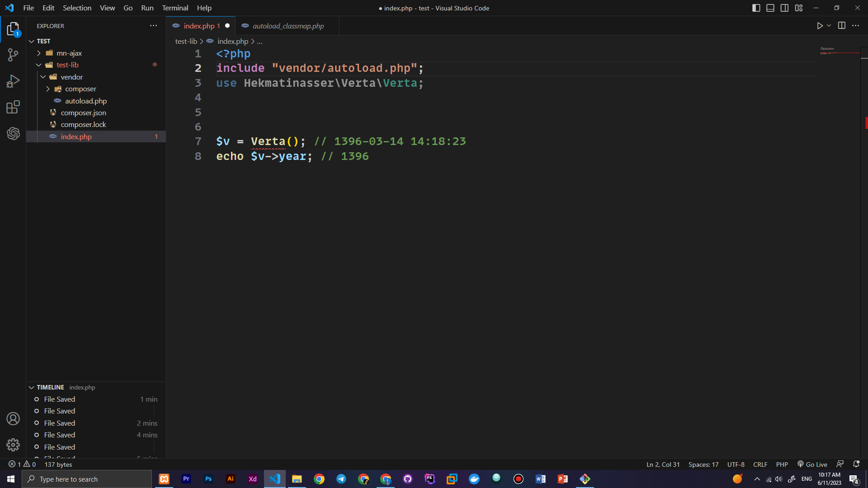Open the Extensions view

coord(13,107)
